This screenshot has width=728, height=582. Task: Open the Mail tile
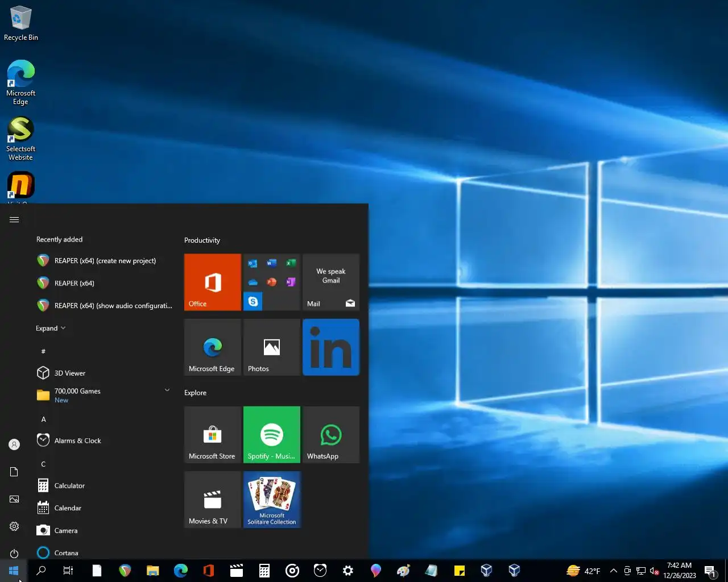331,282
